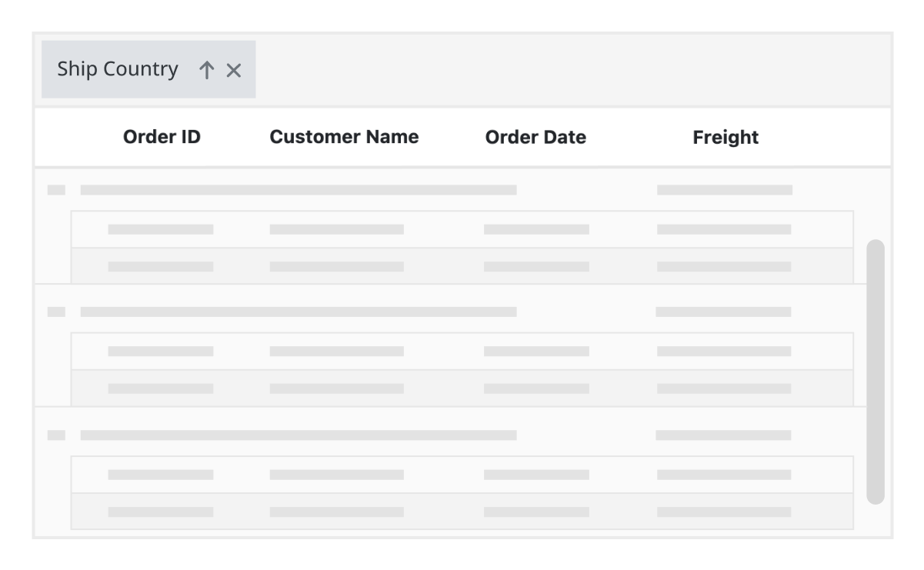Select third group's last row Freight cell

point(724,512)
